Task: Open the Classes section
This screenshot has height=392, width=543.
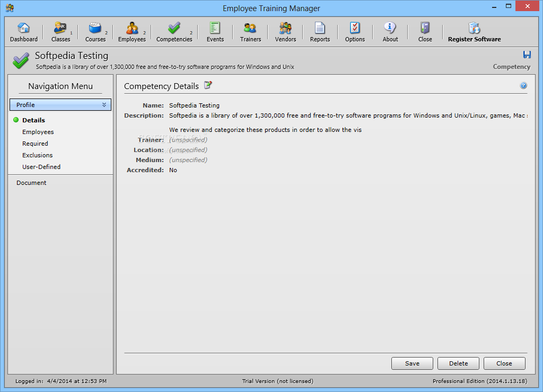Action: pos(60,32)
